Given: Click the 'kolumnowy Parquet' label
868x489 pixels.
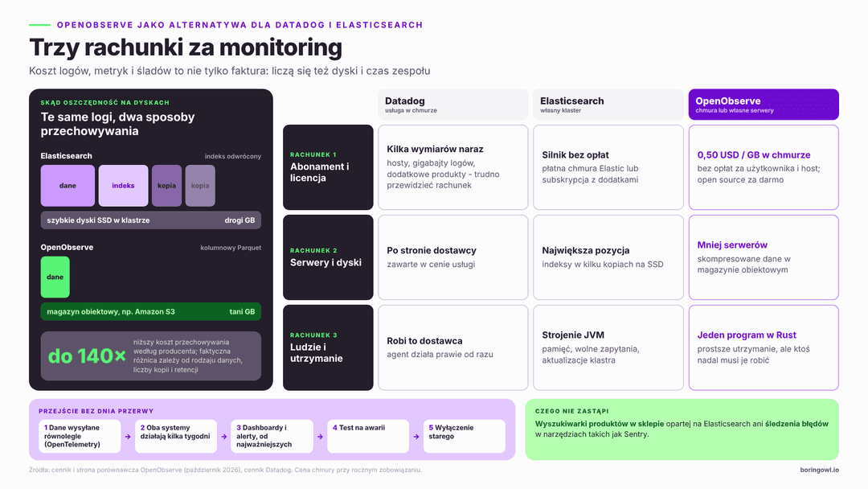Looking at the screenshot, I should point(231,248).
